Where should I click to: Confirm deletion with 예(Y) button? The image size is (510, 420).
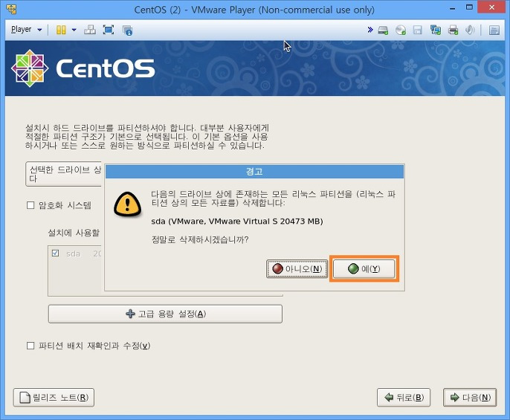[364, 268]
